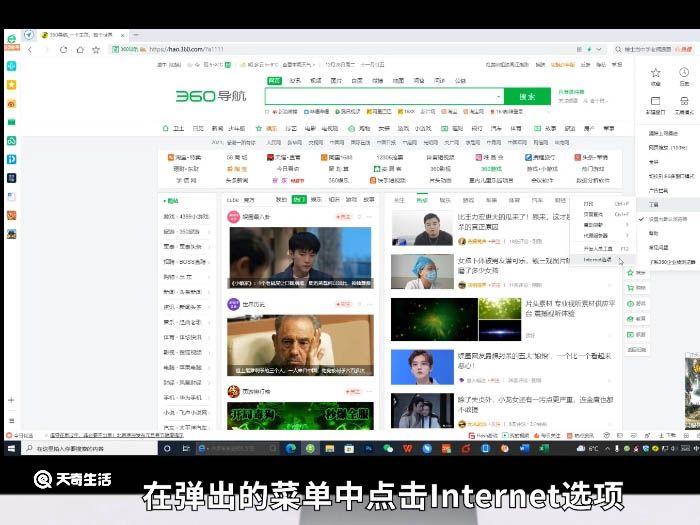This screenshot has height=525, width=700.
Task: Select Page zoom (100%) menu entry
Action: [x=668, y=147]
